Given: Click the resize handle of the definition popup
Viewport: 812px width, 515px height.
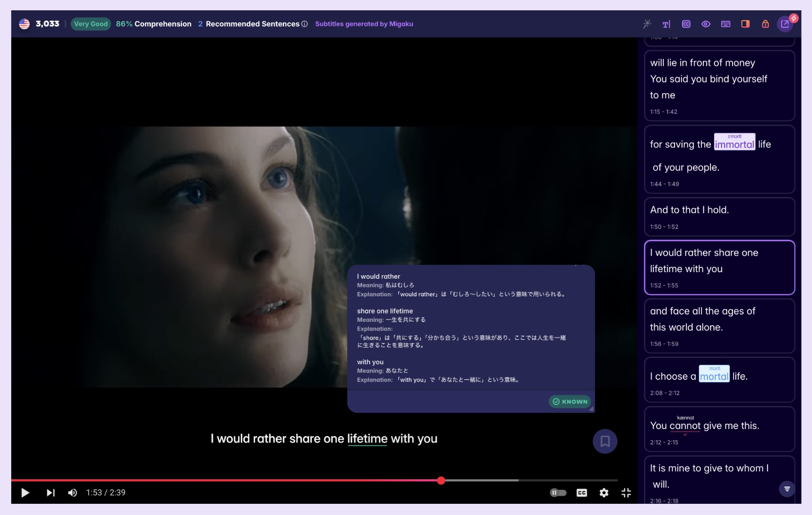Looking at the screenshot, I should (x=591, y=409).
